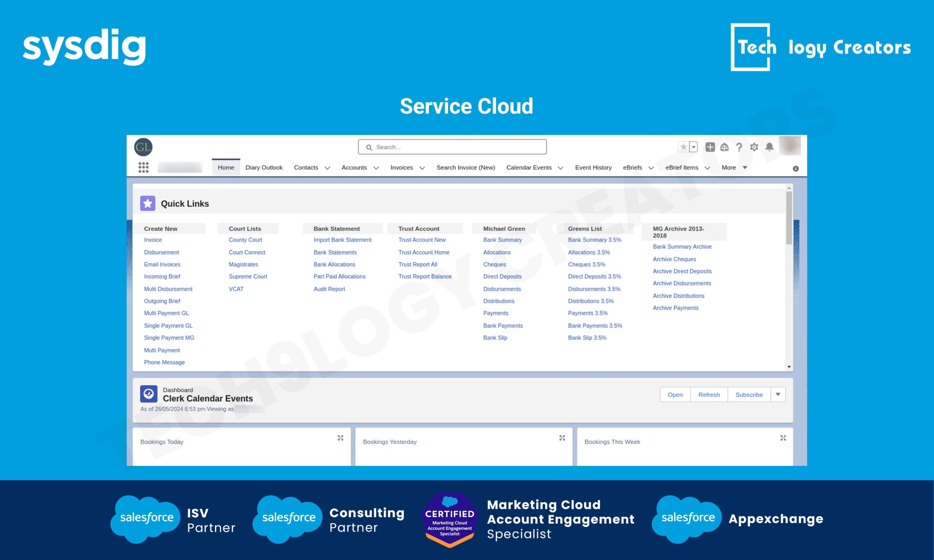934x560 pixels.
Task: Switch to the Diary Outlook tab
Action: pyautogui.click(x=263, y=168)
